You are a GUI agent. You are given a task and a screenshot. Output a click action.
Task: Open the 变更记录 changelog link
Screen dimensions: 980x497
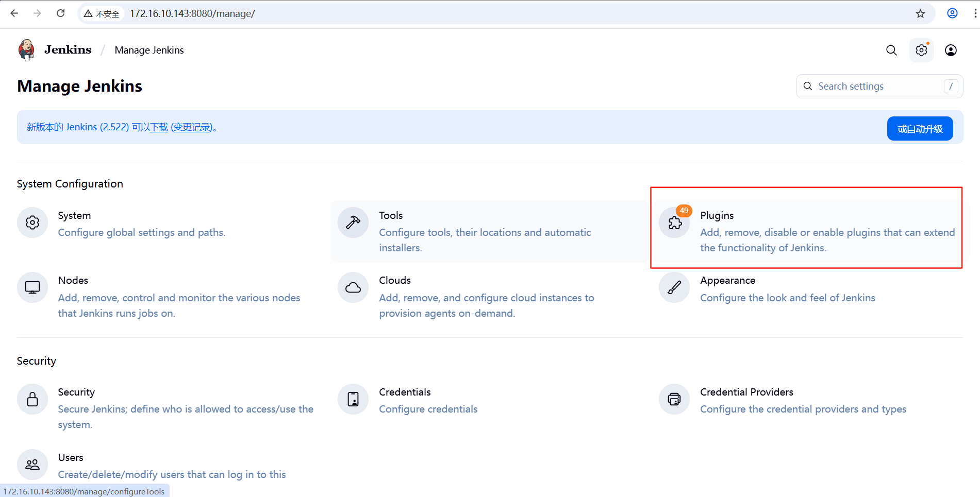[192, 127]
